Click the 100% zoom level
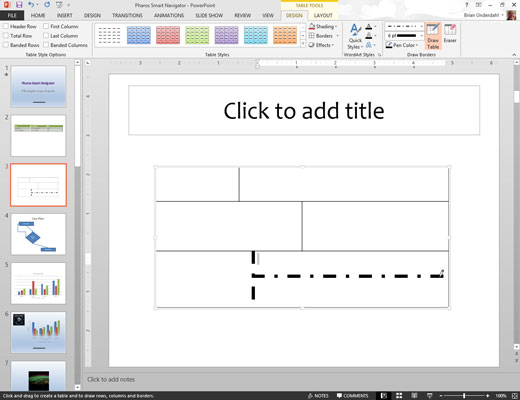 [501, 396]
